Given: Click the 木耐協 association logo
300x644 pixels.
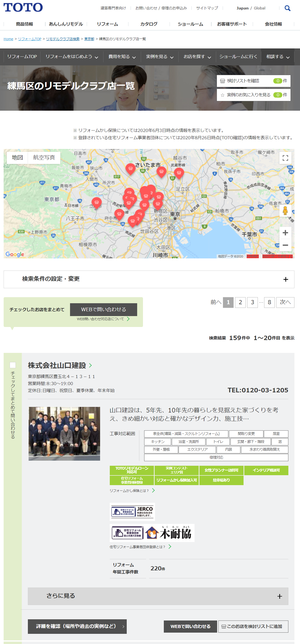Looking at the screenshot, I should pos(152,533).
